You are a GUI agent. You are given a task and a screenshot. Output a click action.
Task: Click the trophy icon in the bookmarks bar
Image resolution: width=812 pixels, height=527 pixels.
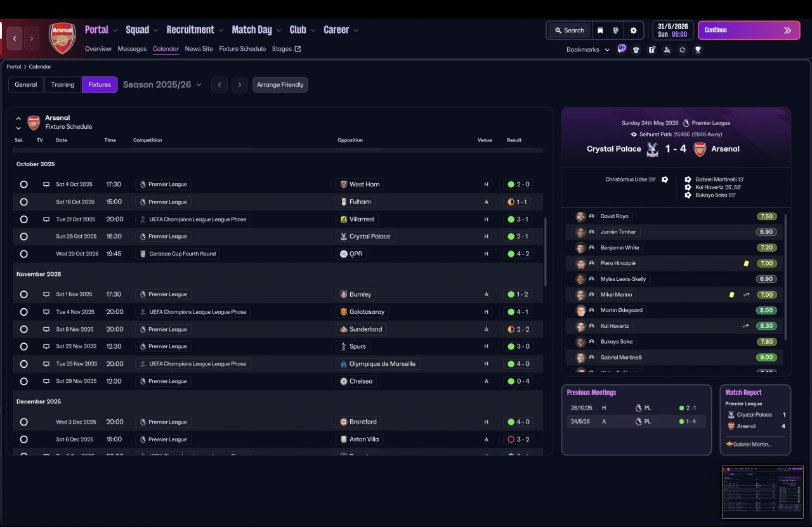[x=698, y=49]
